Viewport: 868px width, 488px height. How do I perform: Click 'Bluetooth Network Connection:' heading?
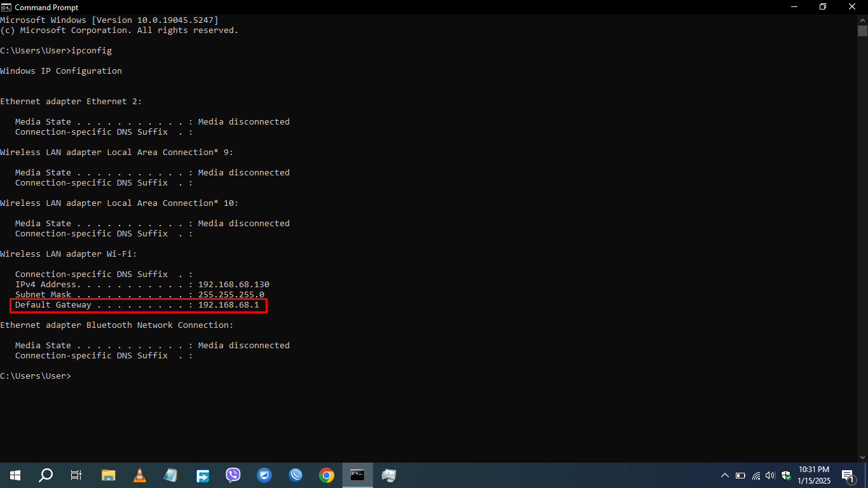click(x=160, y=325)
